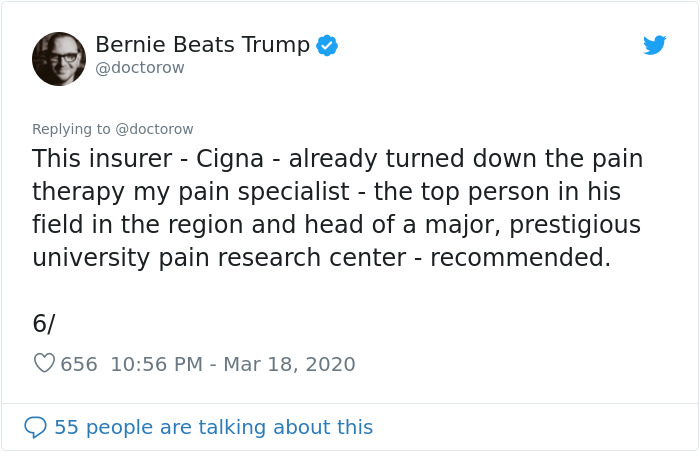Open the profile avatar photo

pyautogui.click(x=59, y=59)
